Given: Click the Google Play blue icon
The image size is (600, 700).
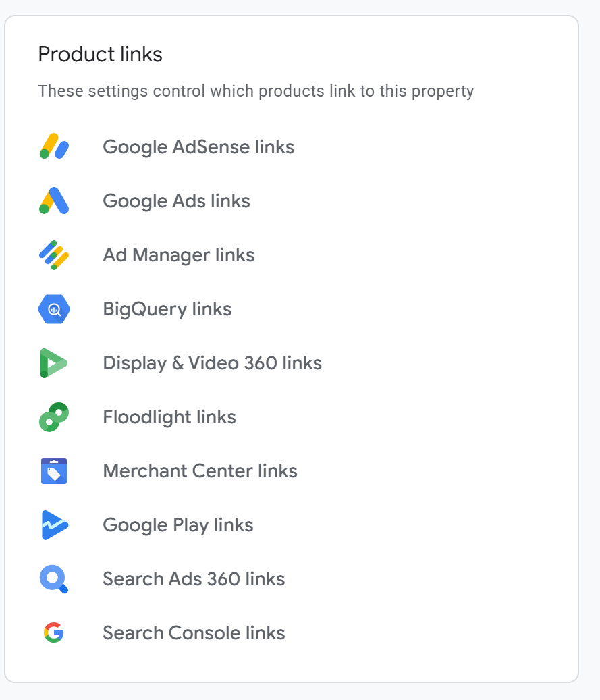Looking at the screenshot, I should [x=54, y=525].
